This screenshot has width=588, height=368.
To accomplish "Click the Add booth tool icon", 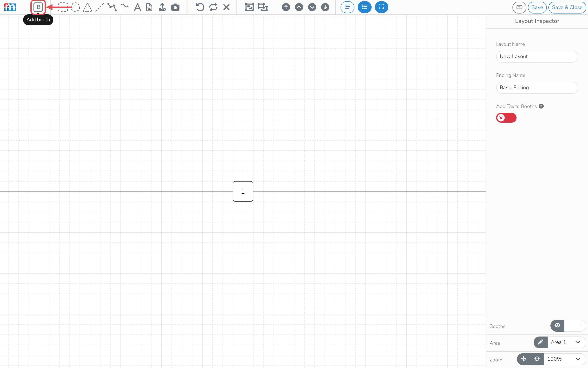I will point(38,7).
